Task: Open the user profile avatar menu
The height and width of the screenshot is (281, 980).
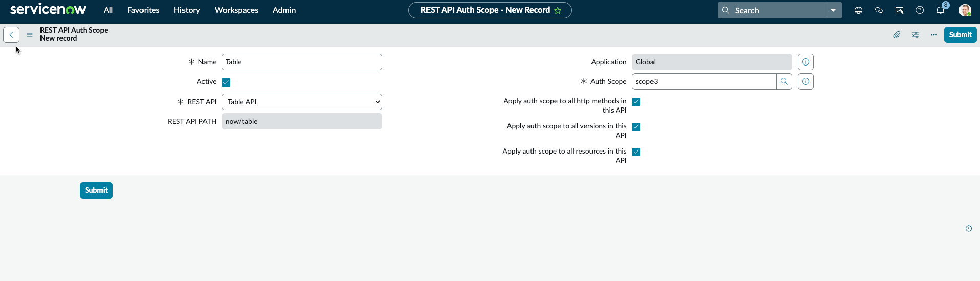Action: [x=965, y=10]
